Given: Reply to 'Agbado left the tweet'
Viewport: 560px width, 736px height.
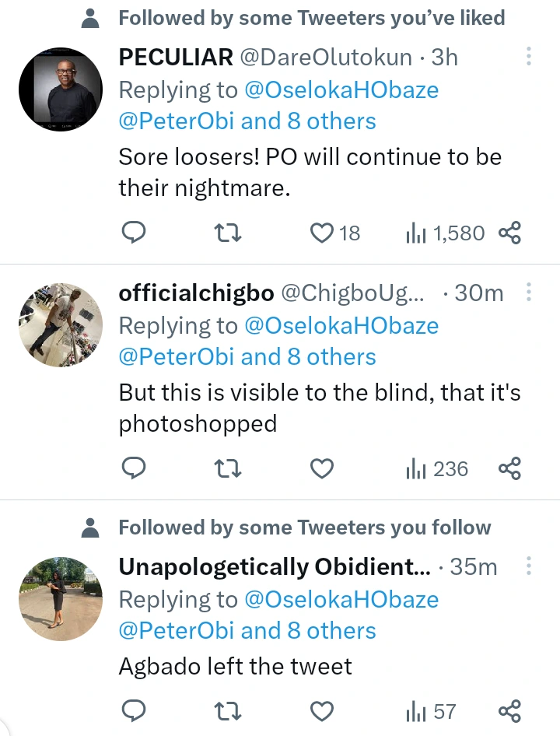Looking at the screenshot, I should (x=135, y=711).
